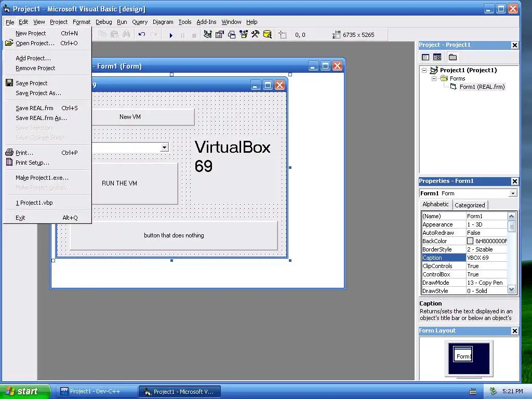Click the Caption value field 'VBOX 69'
532x399 pixels.
point(486,258)
